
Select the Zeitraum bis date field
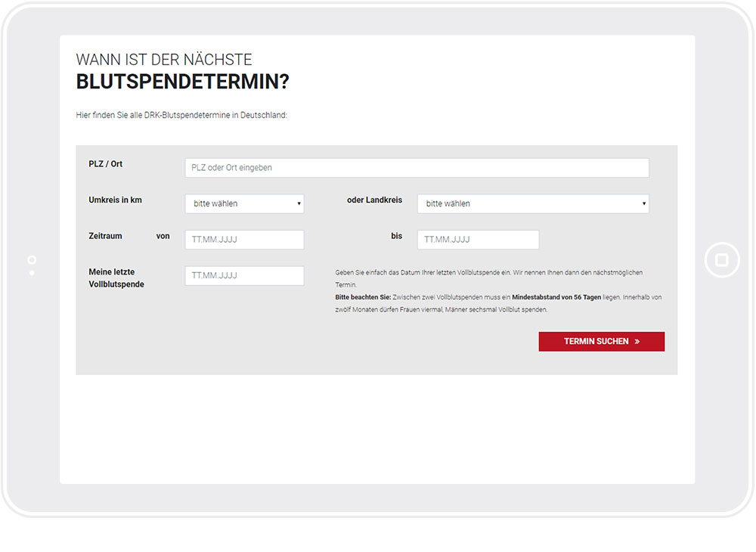click(479, 240)
